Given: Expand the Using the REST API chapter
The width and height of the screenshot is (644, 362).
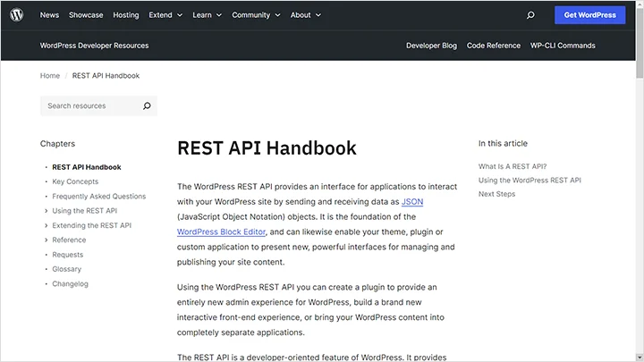Looking at the screenshot, I should pyautogui.click(x=46, y=211).
